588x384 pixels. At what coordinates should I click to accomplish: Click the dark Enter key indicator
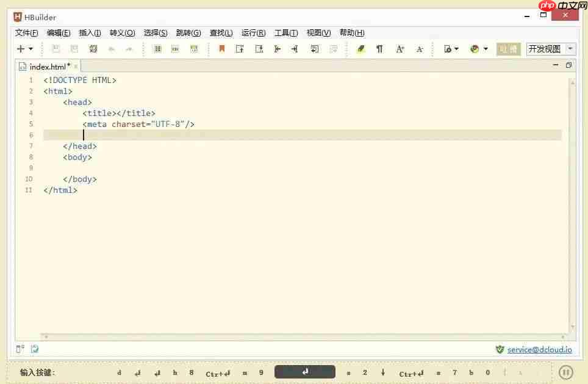click(x=305, y=372)
